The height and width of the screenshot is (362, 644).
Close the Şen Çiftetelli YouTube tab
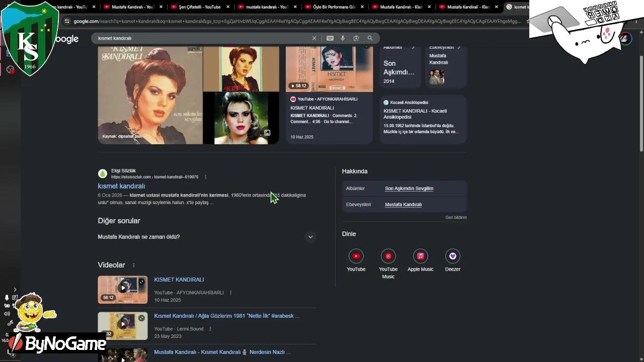click(x=228, y=7)
